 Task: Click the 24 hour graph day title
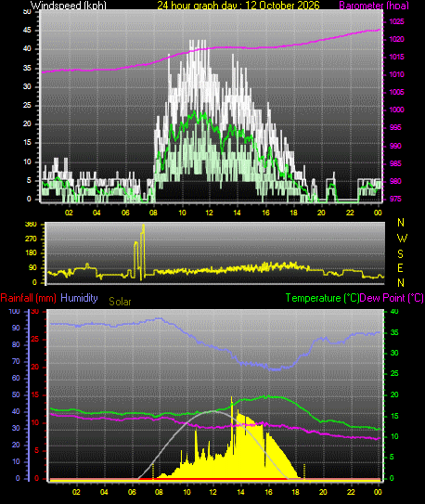point(238,6)
